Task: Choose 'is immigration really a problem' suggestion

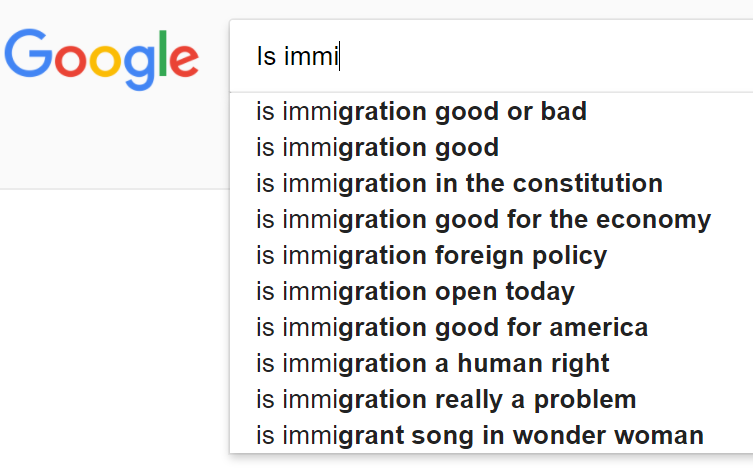Action: [x=446, y=400]
